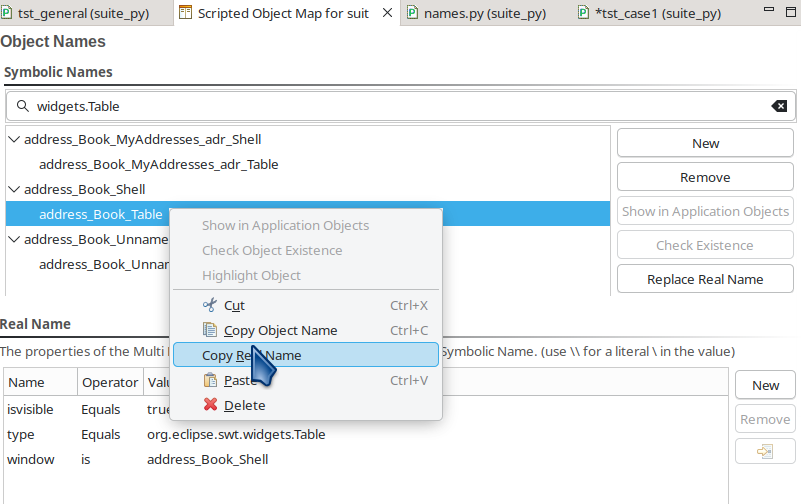Image resolution: width=801 pixels, height=504 pixels.
Task: Click the red Delete X icon
Action: (210, 405)
